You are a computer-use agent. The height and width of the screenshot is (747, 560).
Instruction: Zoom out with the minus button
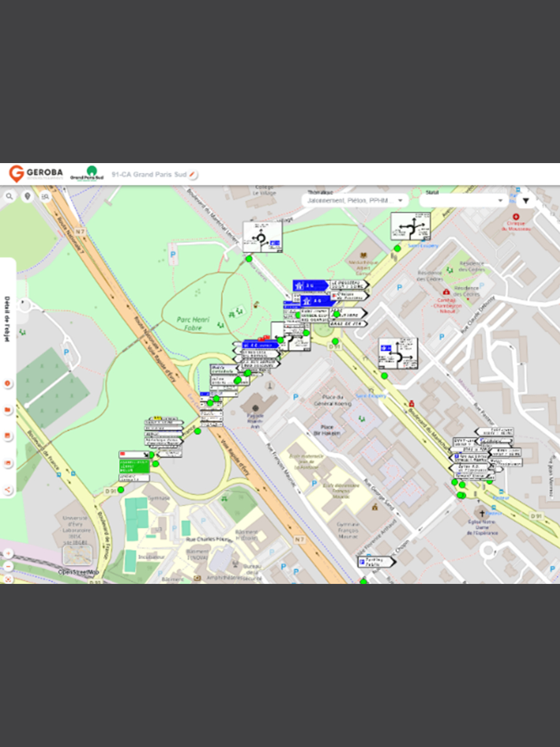pos(8,566)
